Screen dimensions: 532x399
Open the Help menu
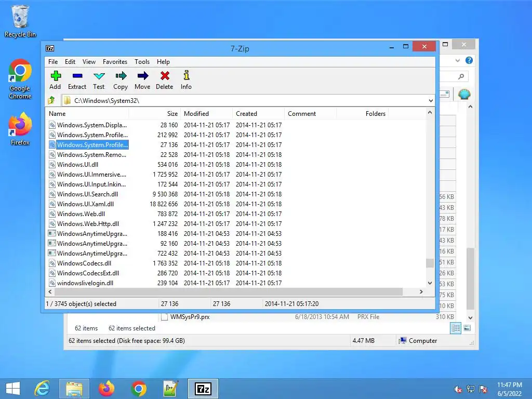pos(163,62)
